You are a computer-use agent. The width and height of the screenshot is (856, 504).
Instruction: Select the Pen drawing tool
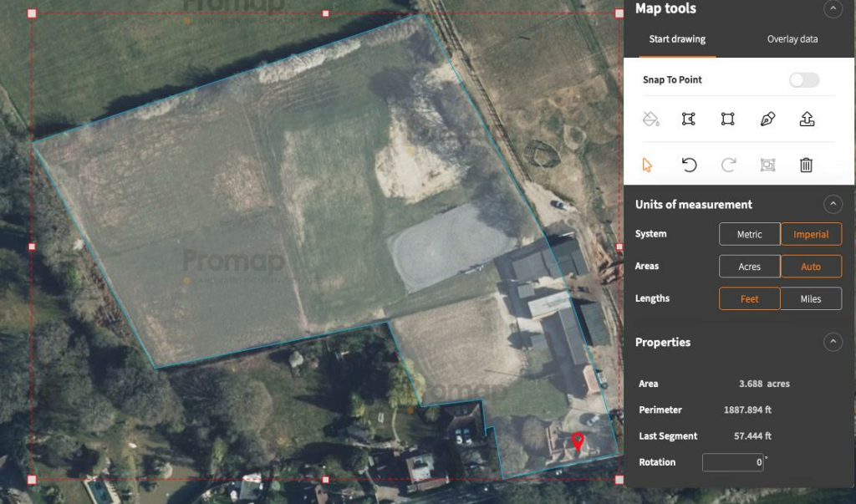click(x=767, y=119)
